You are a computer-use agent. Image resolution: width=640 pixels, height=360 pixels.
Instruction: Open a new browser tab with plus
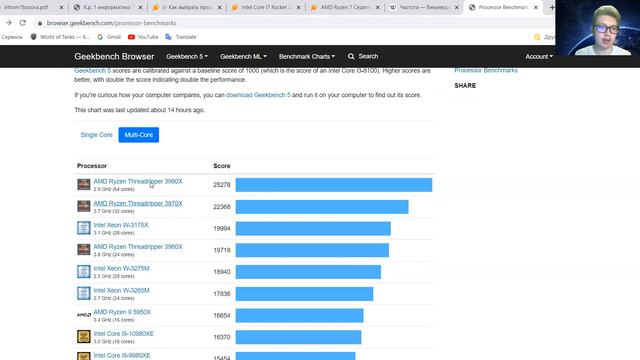551,7
